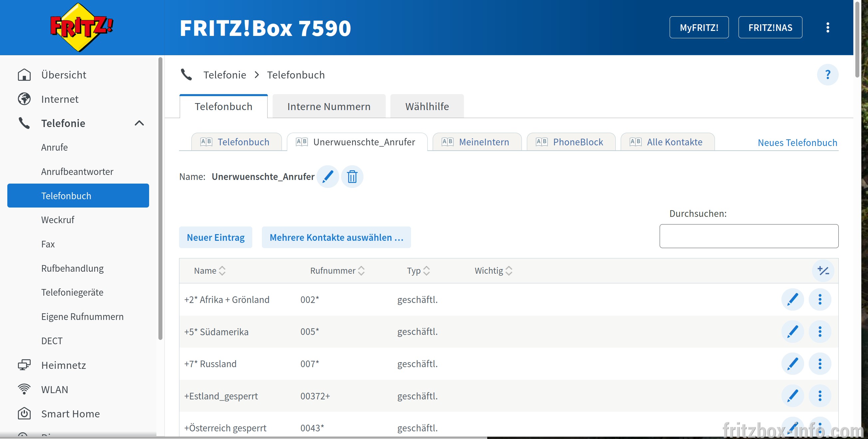Click the FRITZ! logo
Viewport: 868px width, 439px height.
click(82, 27)
